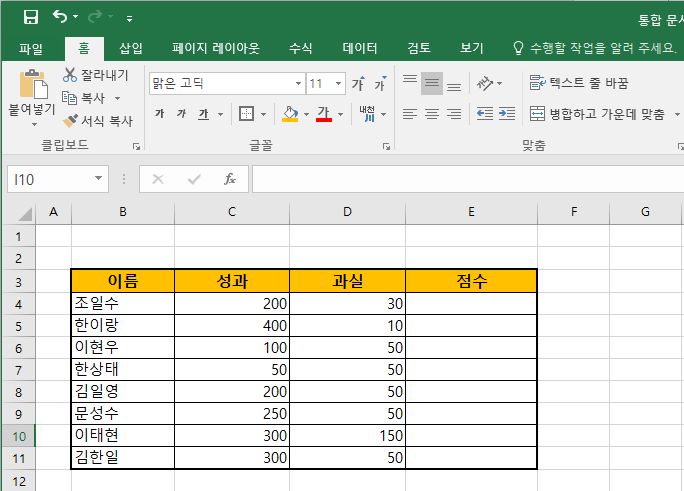Viewport: 684px width, 491px height.
Task: Click cell with value 400
Action: coord(232,326)
